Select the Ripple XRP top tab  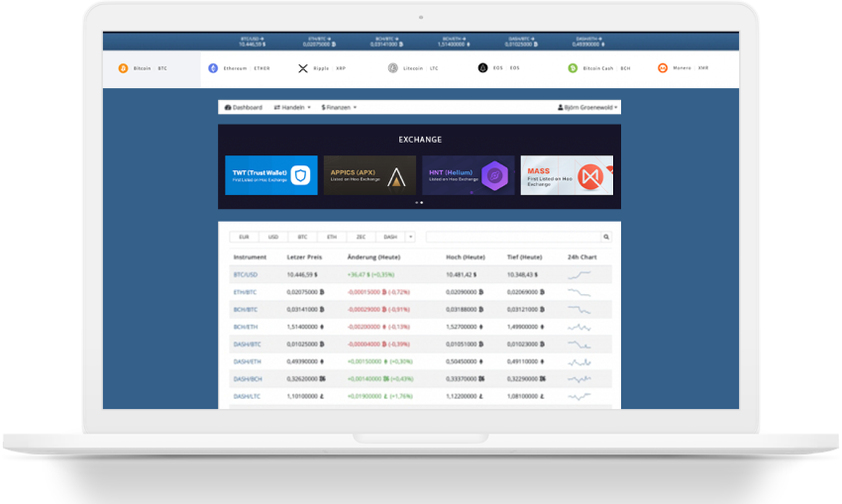coord(322,68)
